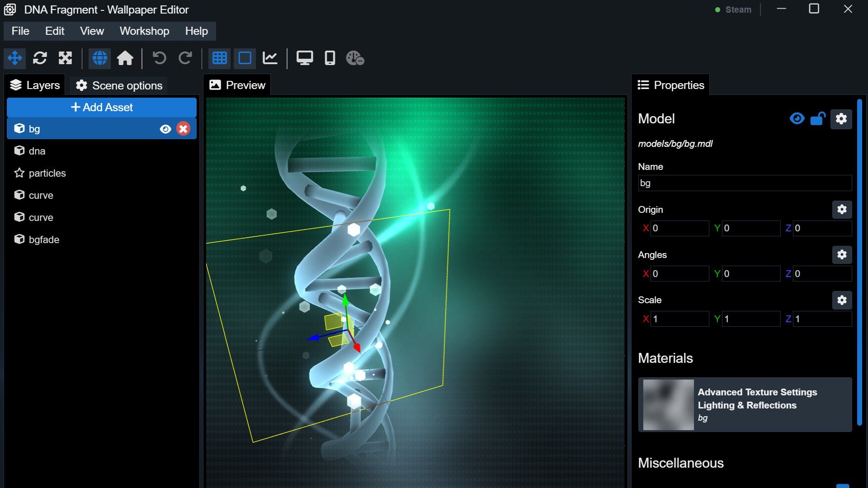Switch to the Scene options tab
The width and height of the screenshot is (868, 488).
point(119,85)
